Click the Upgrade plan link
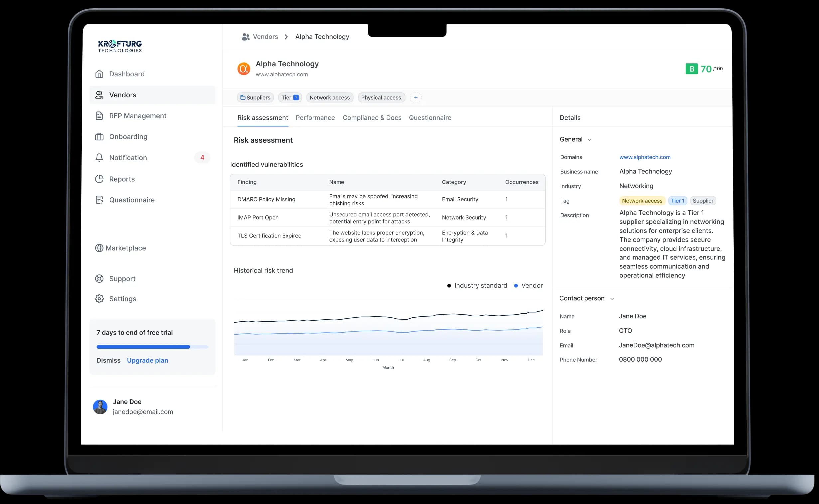 (147, 361)
